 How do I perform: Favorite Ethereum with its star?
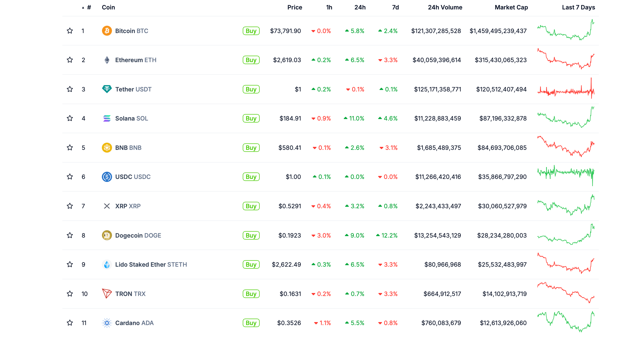pyautogui.click(x=70, y=60)
